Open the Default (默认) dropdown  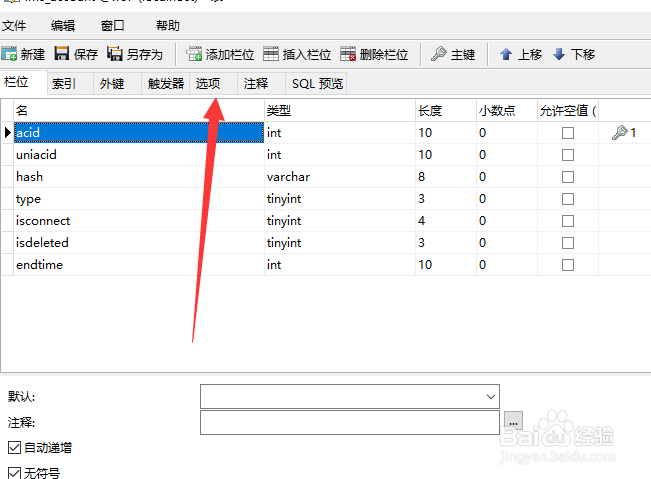(x=490, y=396)
